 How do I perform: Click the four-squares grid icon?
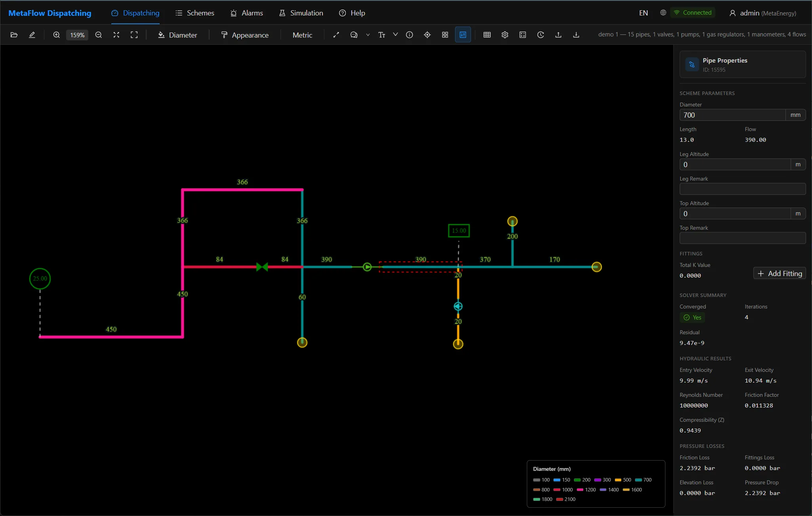click(x=445, y=35)
